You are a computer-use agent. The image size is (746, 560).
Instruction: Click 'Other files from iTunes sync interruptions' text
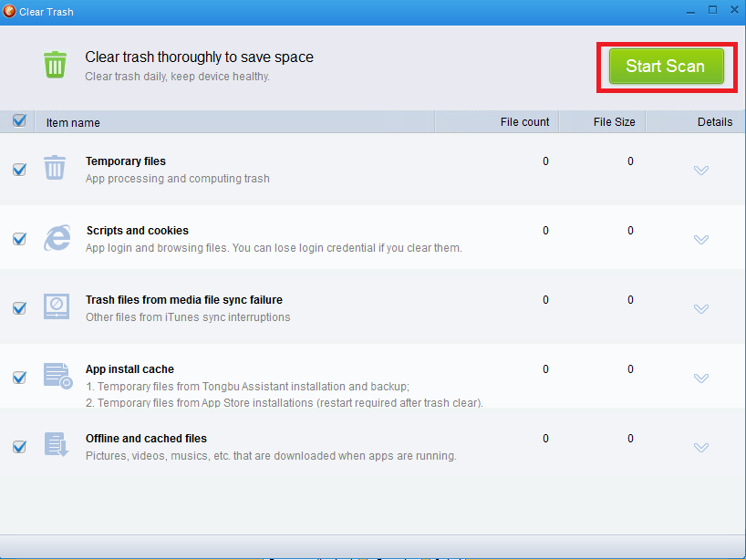(x=188, y=317)
